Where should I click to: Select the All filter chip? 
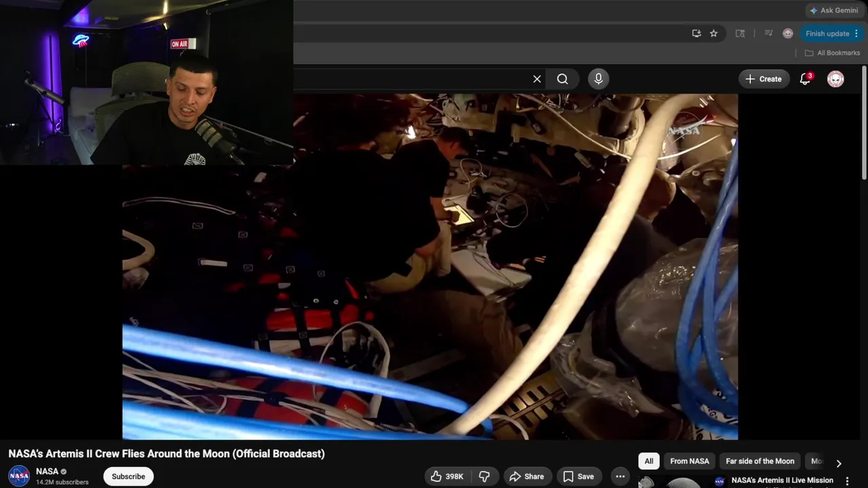point(649,461)
